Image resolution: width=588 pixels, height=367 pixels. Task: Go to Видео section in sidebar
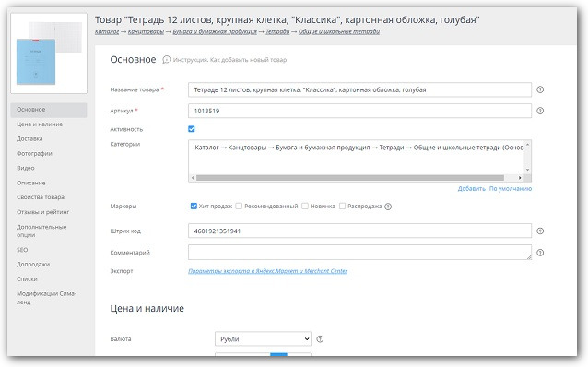(26, 168)
